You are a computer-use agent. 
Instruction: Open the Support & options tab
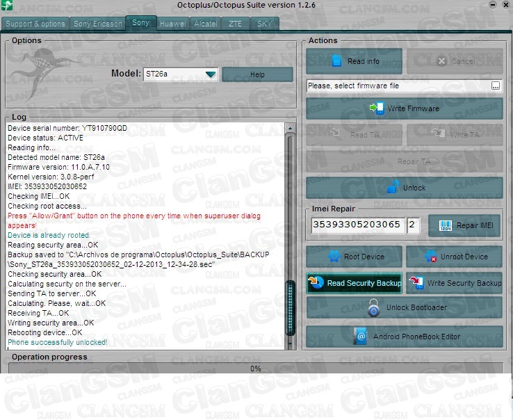pos(35,24)
